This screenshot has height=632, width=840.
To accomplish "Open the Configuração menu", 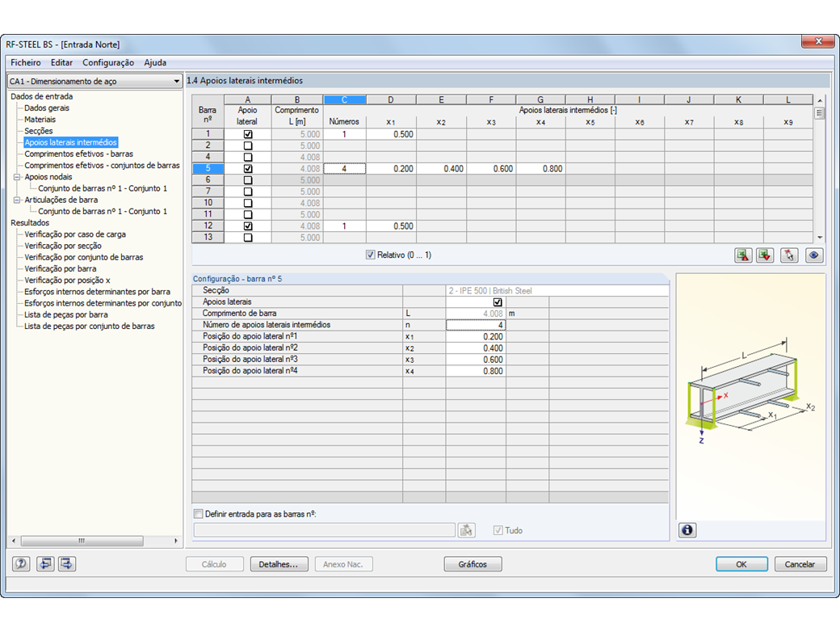I will tap(108, 63).
